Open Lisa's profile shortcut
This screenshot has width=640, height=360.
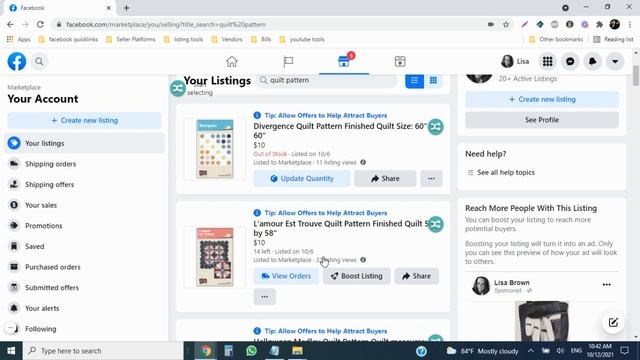pyautogui.click(x=515, y=62)
